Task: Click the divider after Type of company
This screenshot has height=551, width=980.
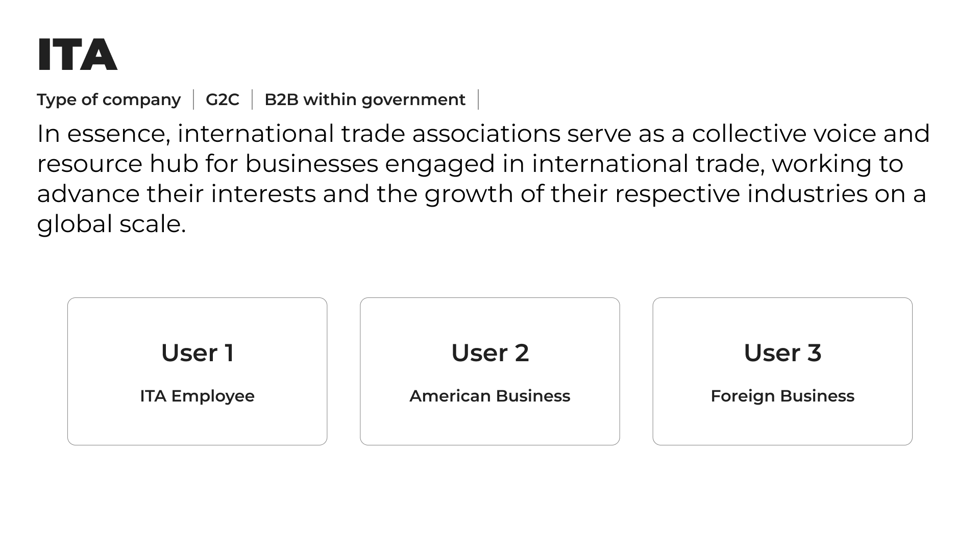Action: 193,99
